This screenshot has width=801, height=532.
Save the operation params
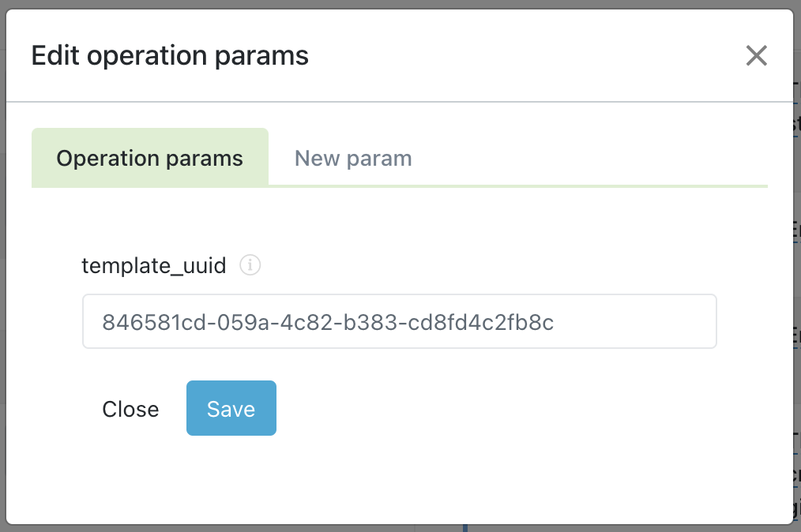(231, 408)
